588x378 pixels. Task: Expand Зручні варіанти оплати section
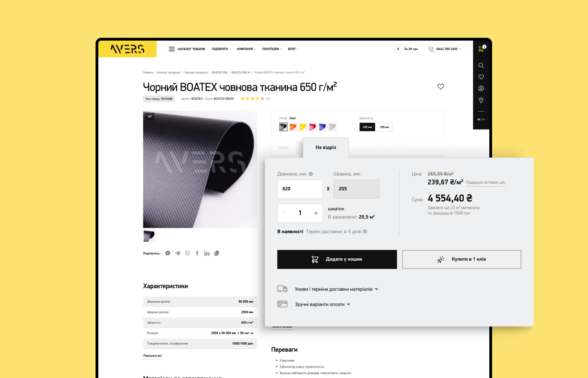322,304
